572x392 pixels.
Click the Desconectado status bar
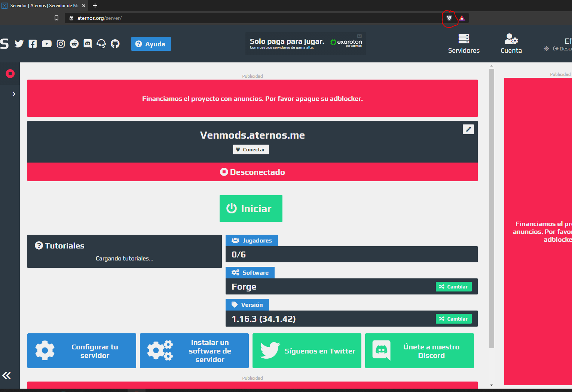pyautogui.click(x=253, y=172)
